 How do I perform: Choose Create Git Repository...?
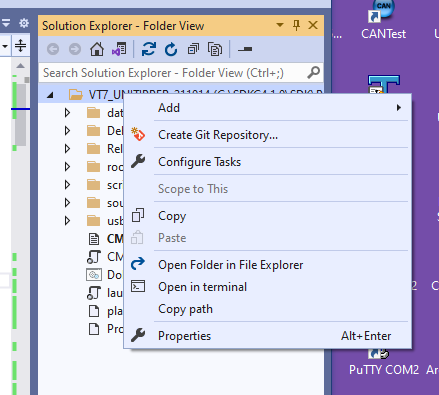268,135
